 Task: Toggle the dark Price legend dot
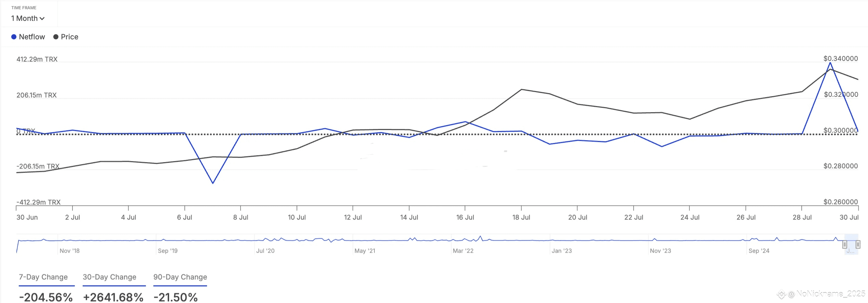click(56, 37)
